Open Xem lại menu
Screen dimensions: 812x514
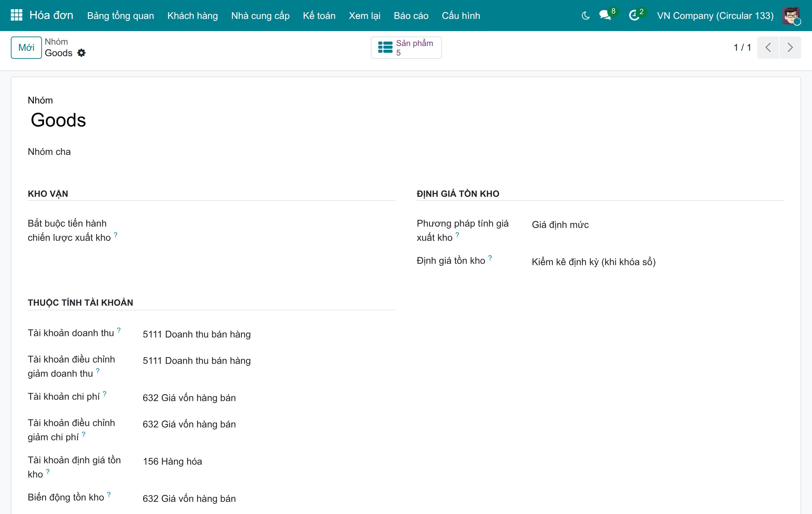[x=364, y=16]
